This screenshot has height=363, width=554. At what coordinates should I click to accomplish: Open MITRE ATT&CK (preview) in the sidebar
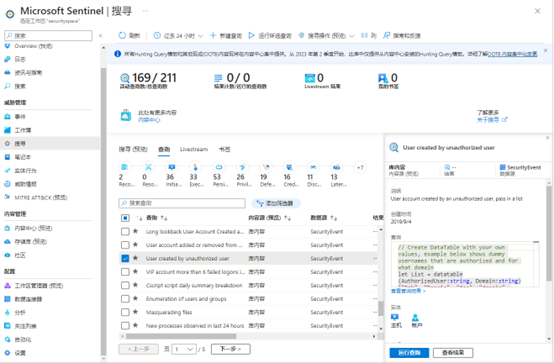pyautogui.click(x=36, y=197)
